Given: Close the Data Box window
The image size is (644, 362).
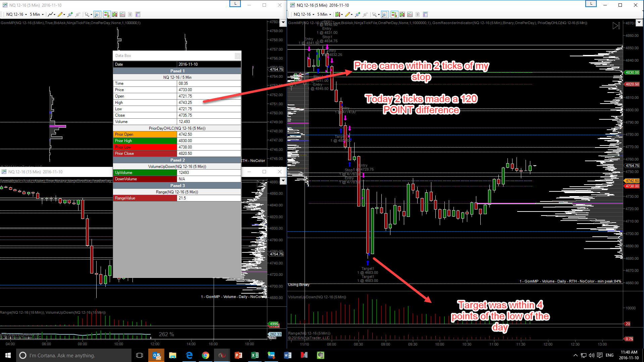Looking at the screenshot, I should (x=237, y=56).
